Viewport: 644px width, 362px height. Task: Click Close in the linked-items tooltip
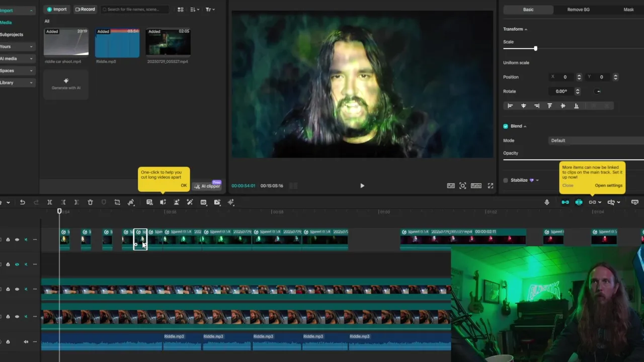pyautogui.click(x=568, y=186)
